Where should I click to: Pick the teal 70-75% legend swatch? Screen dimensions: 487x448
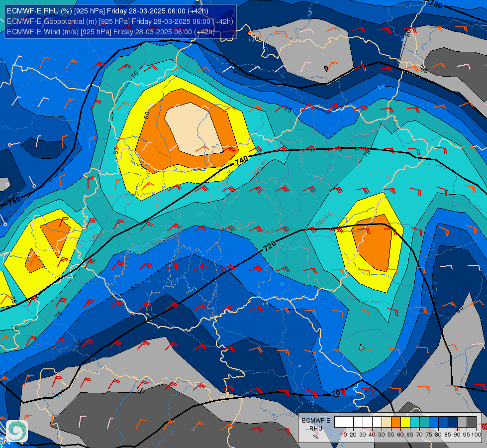[424, 422]
